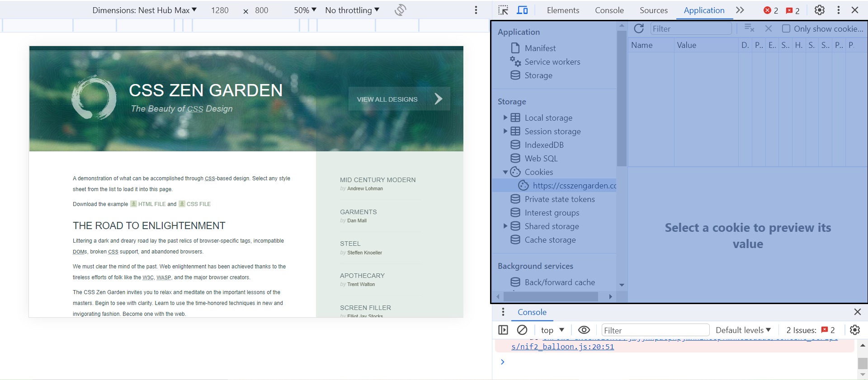Open the nif2_balloon.js:20:51 source link
Viewport: 868px width, 380px height.
pos(562,347)
